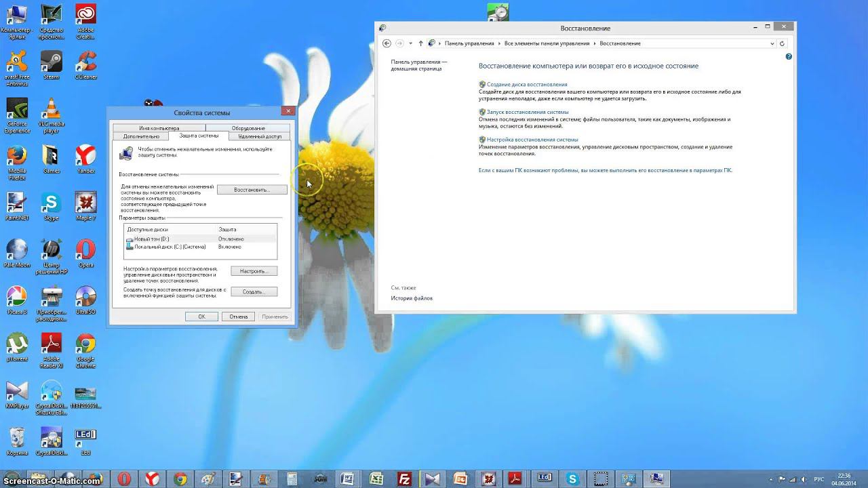Image resolution: width=868 pixels, height=488 pixels.
Task: Click the Восстановить... button
Action: (252, 190)
